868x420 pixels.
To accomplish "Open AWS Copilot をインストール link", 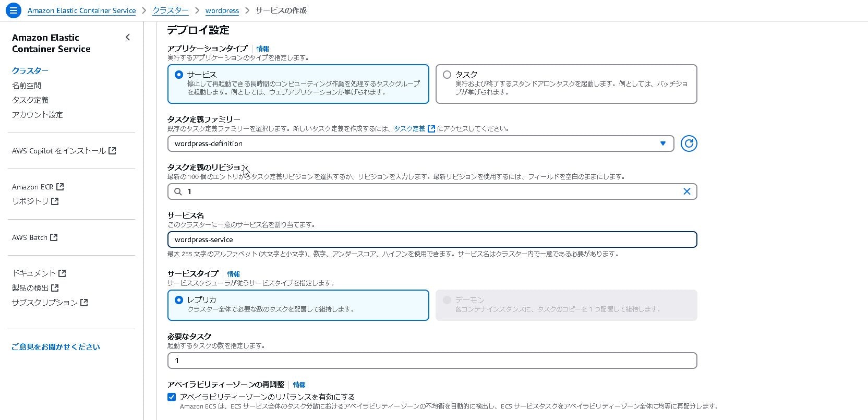I will click(x=64, y=151).
